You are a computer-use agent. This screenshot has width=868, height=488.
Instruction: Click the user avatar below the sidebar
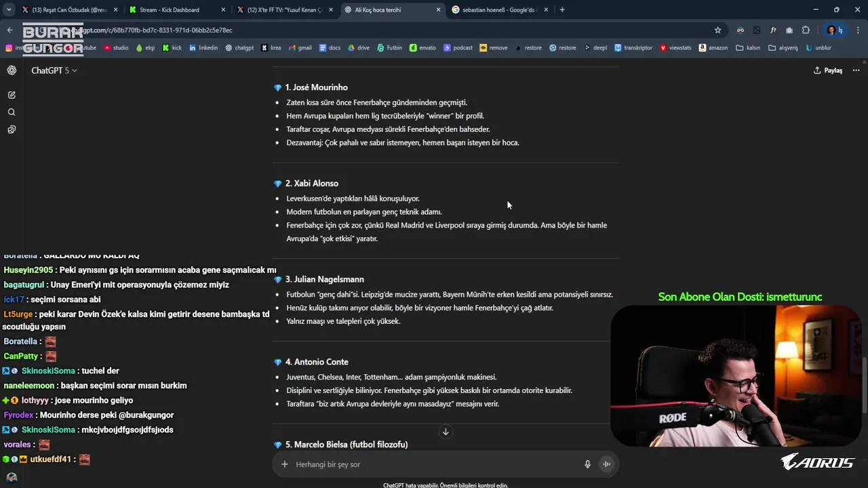coord(12,477)
